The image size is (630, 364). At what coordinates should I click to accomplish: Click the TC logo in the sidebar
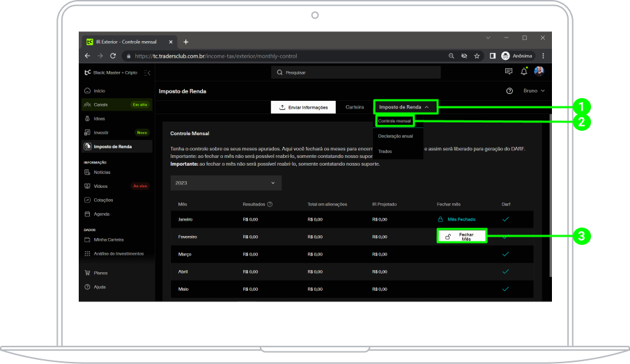pos(88,72)
